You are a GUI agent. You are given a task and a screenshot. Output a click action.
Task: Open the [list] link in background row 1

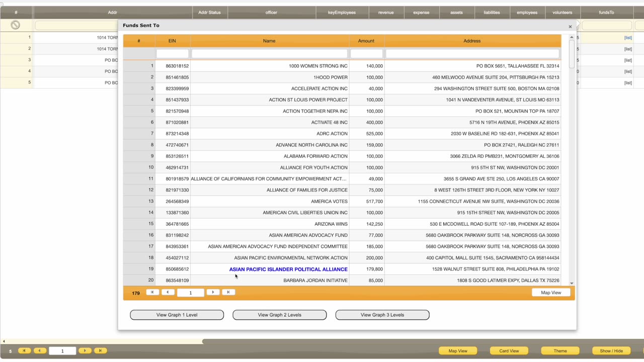628,38
